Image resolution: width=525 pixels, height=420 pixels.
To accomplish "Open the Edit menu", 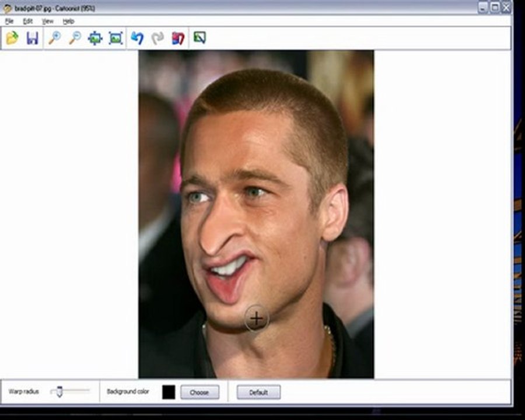I will [x=28, y=22].
